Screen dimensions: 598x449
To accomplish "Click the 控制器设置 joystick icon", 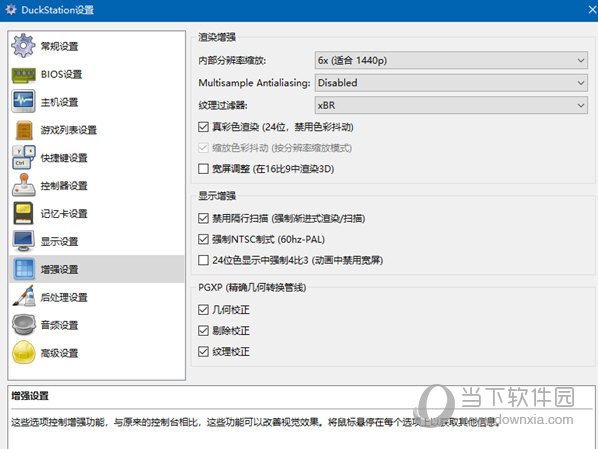I will 24,185.
